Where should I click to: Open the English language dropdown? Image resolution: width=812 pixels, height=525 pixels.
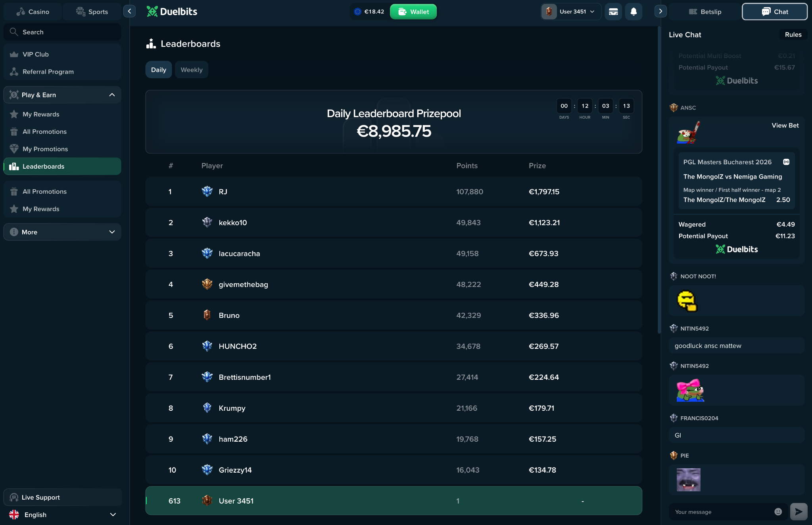62,515
